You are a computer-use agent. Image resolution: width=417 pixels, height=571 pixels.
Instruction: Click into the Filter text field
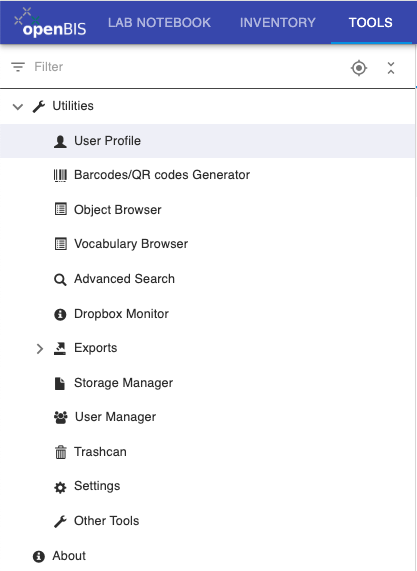point(188,67)
